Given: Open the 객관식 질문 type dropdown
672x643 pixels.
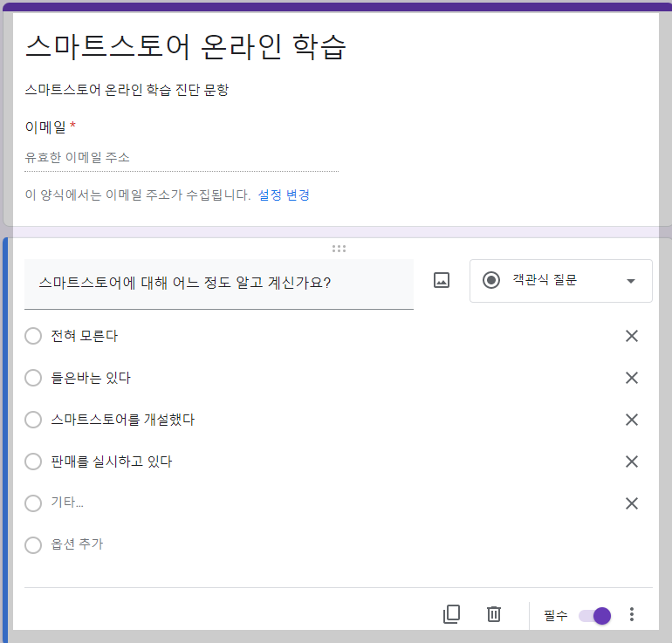Looking at the screenshot, I should click(561, 281).
